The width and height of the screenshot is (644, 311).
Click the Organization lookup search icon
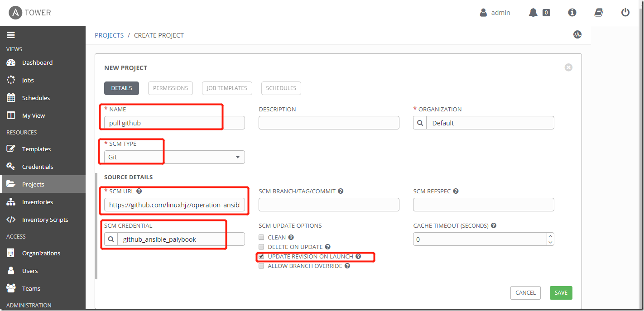420,123
